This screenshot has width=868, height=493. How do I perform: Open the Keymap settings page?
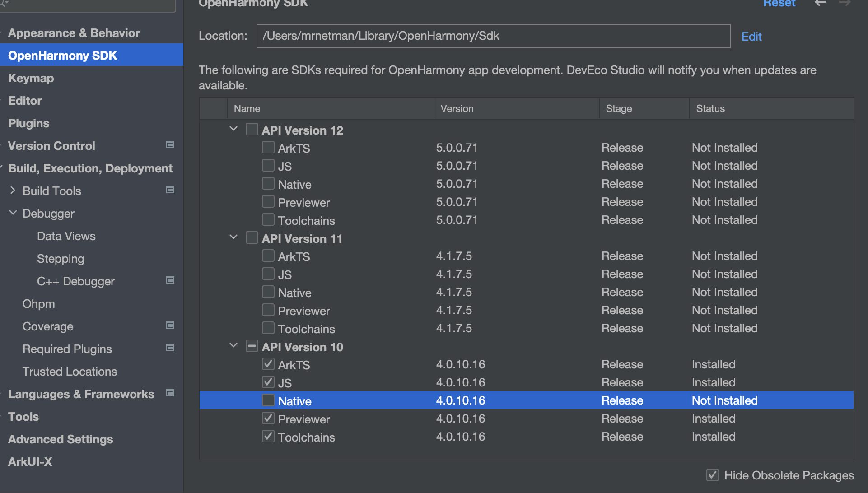[x=31, y=78]
